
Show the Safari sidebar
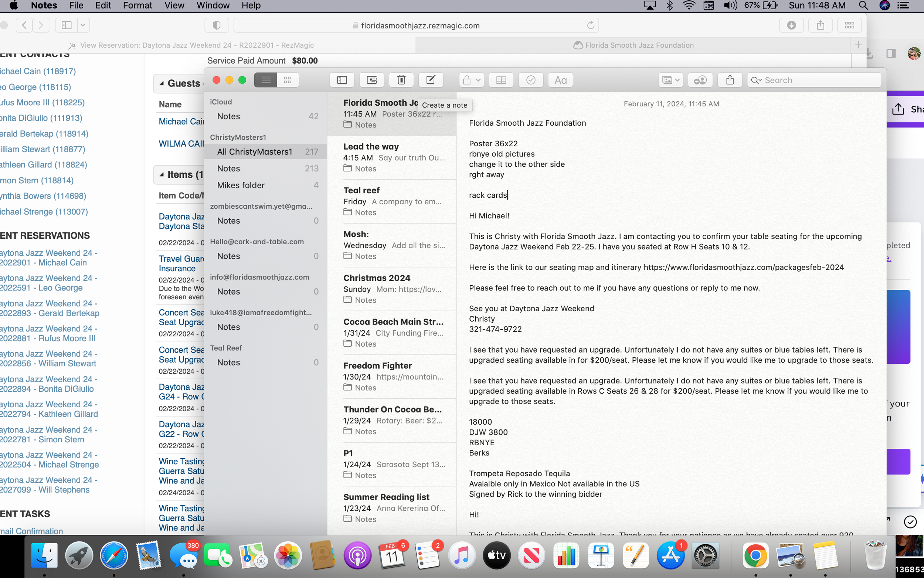pos(67,25)
